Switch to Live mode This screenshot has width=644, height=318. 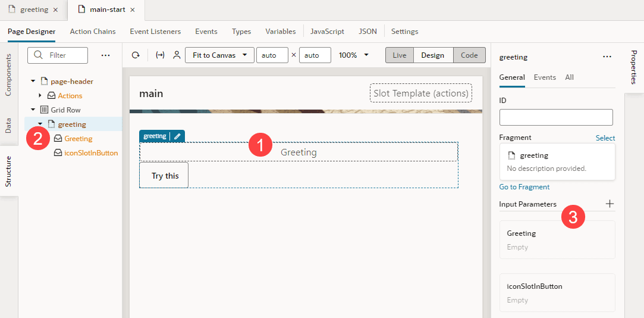coord(399,55)
